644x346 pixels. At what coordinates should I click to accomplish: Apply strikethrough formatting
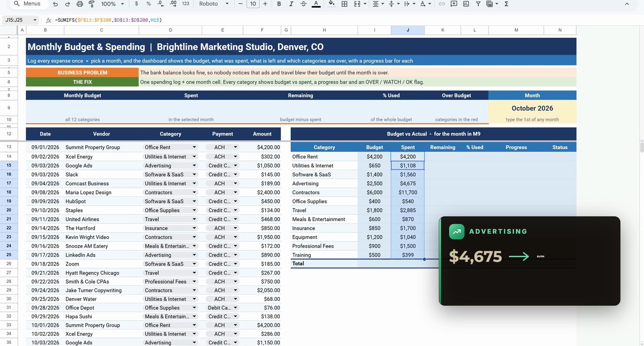[303, 4]
